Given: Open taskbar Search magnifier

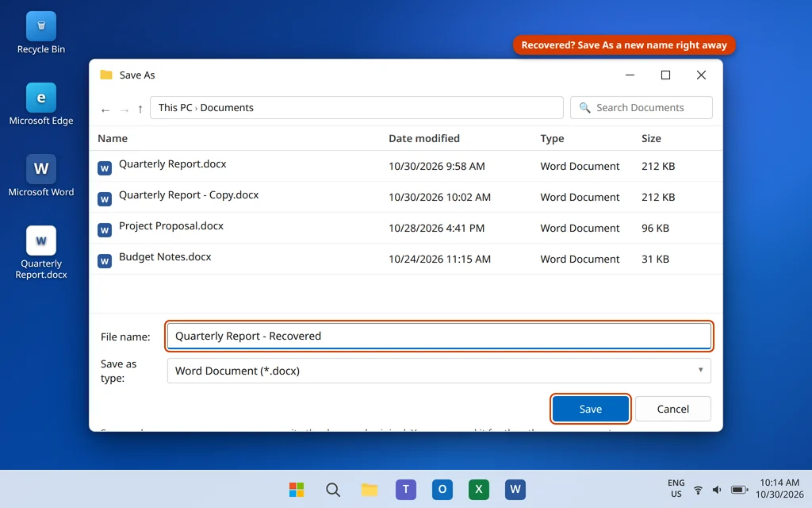Looking at the screenshot, I should point(333,489).
